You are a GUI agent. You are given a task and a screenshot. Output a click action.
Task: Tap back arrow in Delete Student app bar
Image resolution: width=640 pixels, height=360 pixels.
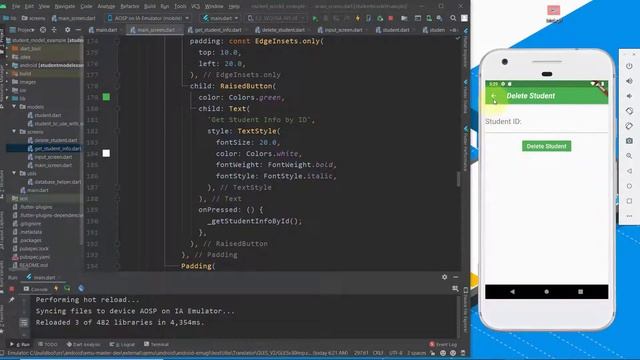click(494, 96)
